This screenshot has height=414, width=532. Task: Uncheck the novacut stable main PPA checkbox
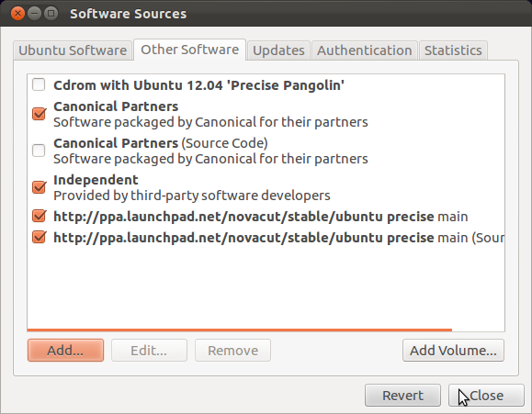click(x=39, y=216)
